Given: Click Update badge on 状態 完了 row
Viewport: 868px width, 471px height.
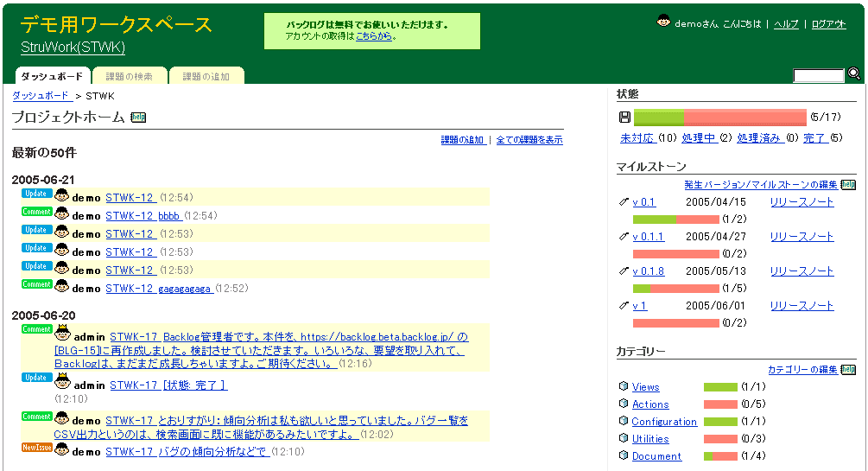Looking at the screenshot, I should [x=37, y=378].
